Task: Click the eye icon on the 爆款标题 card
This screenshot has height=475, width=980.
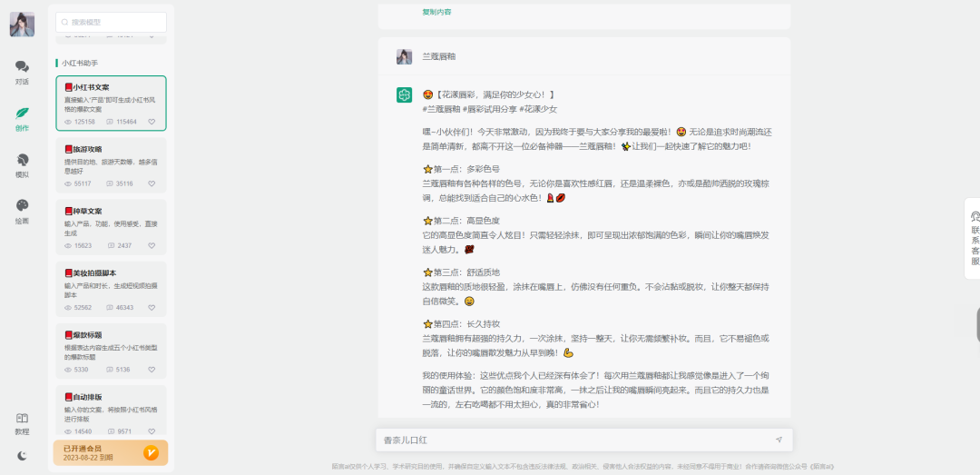Action: tap(68, 370)
